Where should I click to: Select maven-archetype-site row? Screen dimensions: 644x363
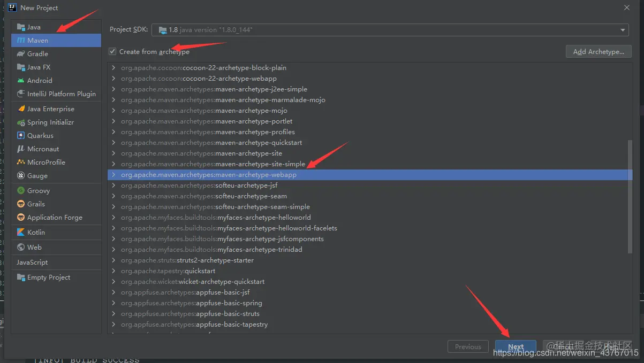tap(369, 153)
